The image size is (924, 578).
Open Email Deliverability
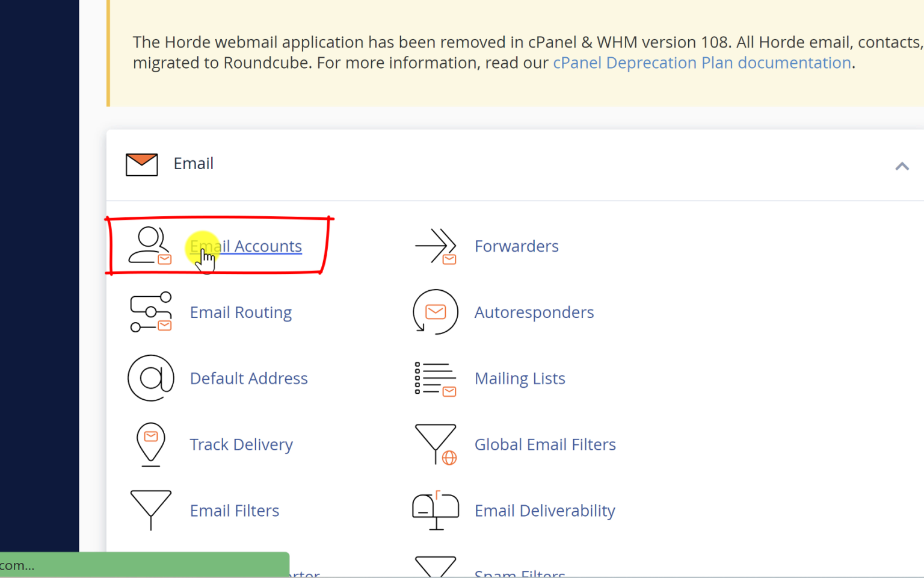point(544,510)
